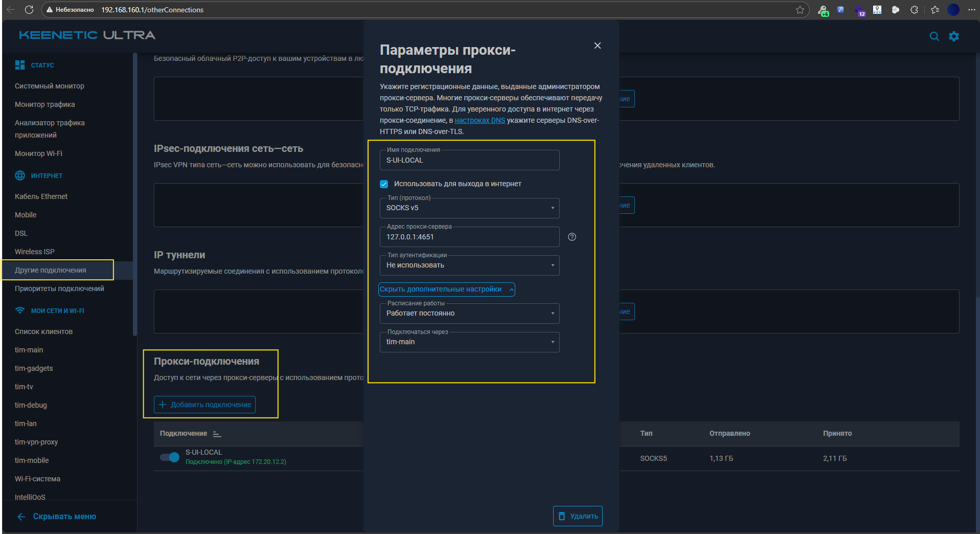Image resolution: width=980 pixels, height=534 pixels.
Task: Open the Подключаться через tim-main dropdown
Action: click(469, 342)
